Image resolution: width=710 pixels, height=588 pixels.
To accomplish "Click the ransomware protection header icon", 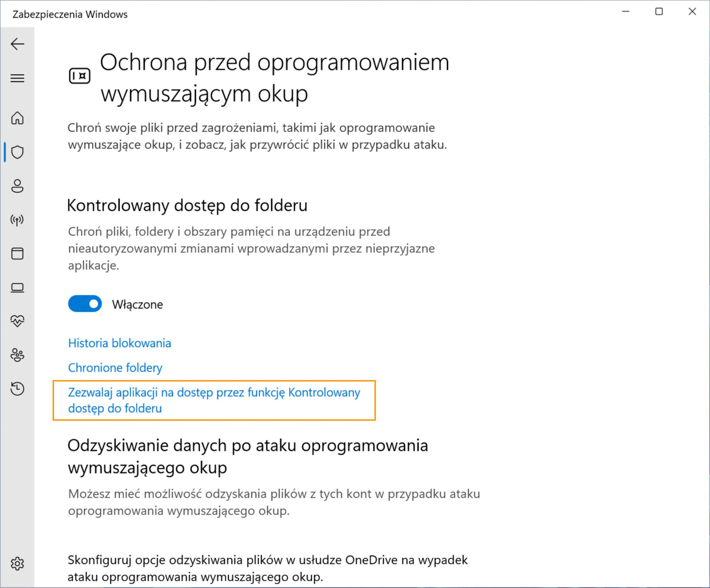I will coord(80,76).
